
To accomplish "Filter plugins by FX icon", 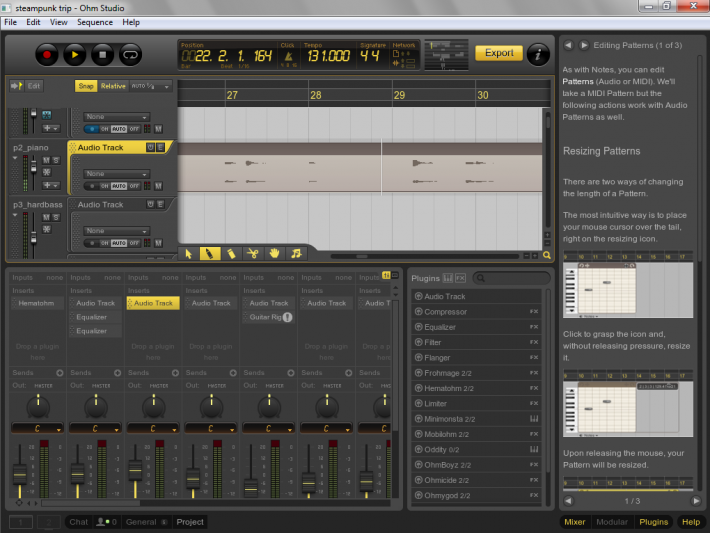I will (x=461, y=278).
